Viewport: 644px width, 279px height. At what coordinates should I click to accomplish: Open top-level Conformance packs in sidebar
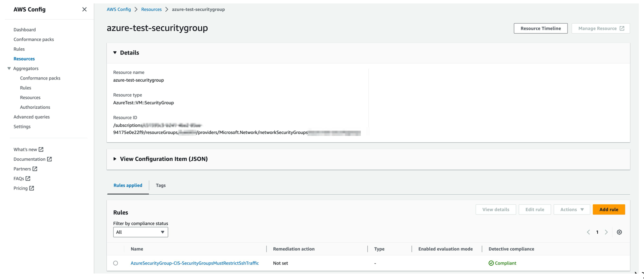point(34,39)
